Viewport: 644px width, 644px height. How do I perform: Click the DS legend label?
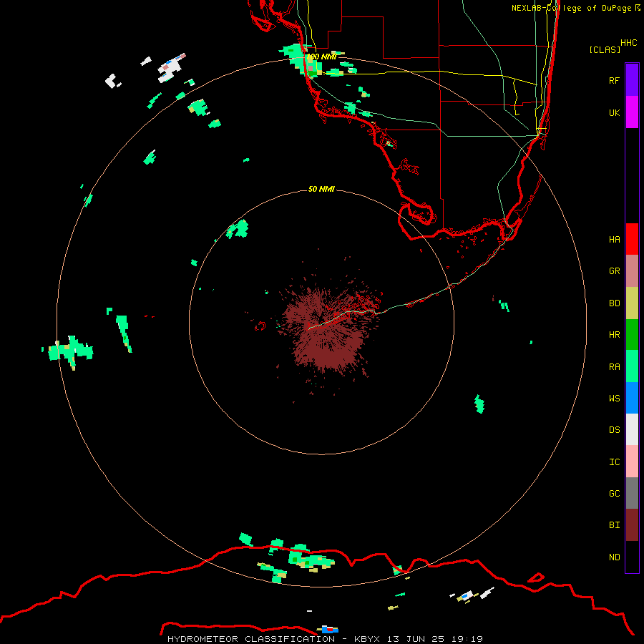614,429
